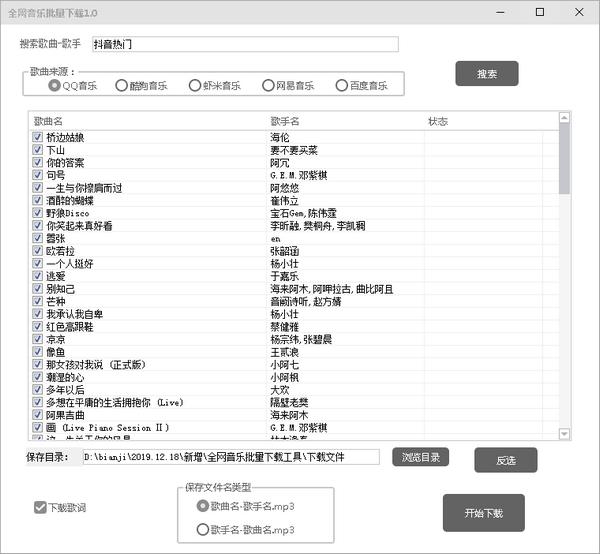Click the 浏览目录 browse directory button
The width and height of the screenshot is (600, 554).
point(421,457)
